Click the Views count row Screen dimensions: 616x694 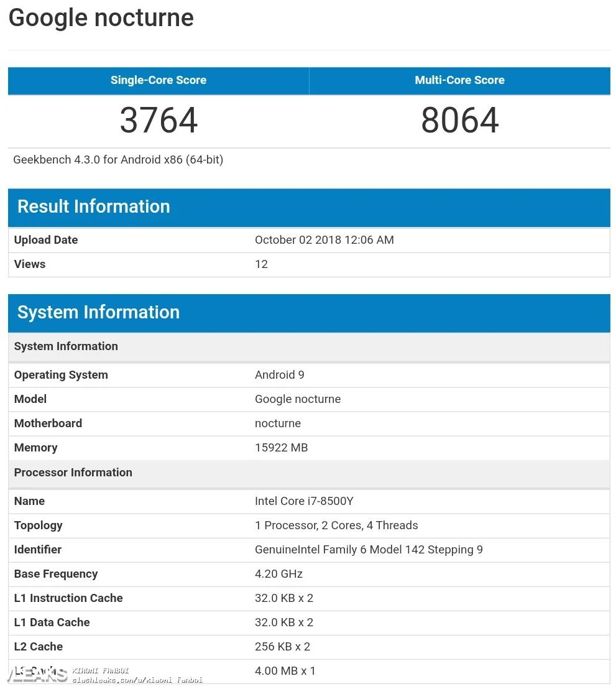coord(309,265)
